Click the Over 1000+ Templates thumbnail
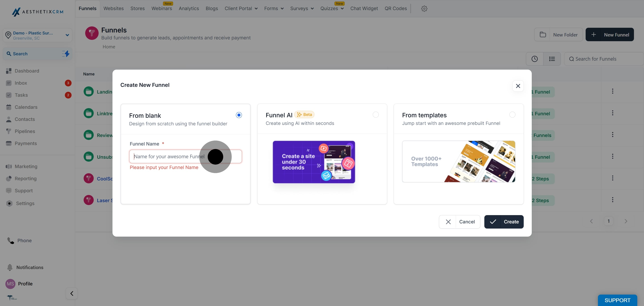Screen dimensions: 644x306 (x=458, y=161)
